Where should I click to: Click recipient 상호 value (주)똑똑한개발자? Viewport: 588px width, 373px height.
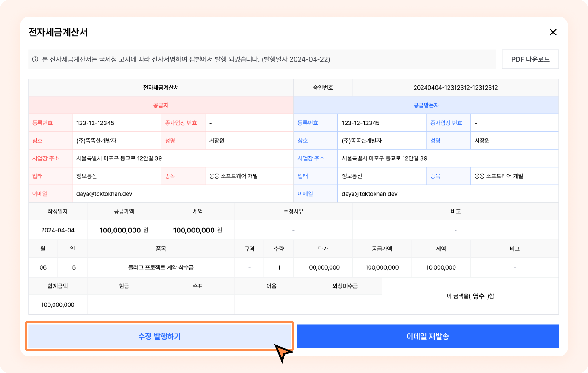(361, 141)
